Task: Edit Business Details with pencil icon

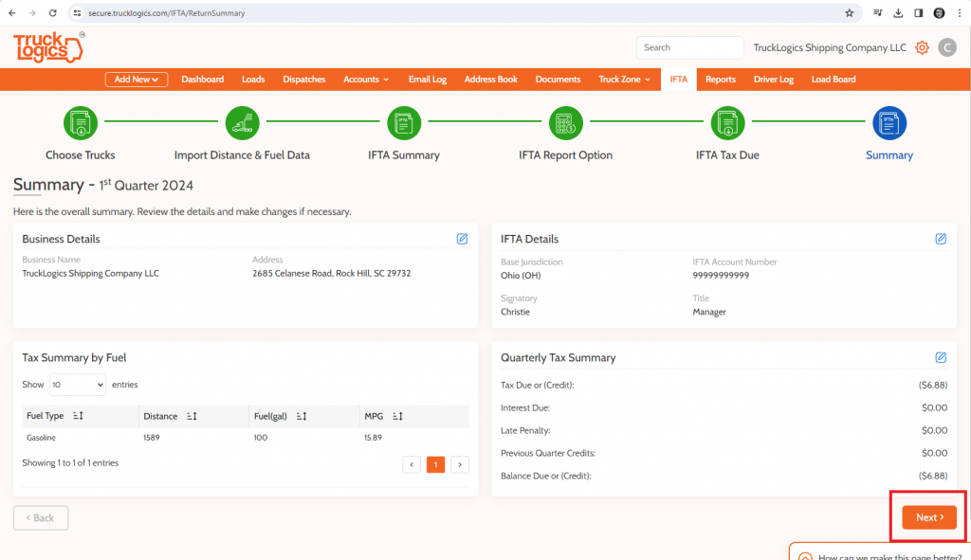Action: 462,239
